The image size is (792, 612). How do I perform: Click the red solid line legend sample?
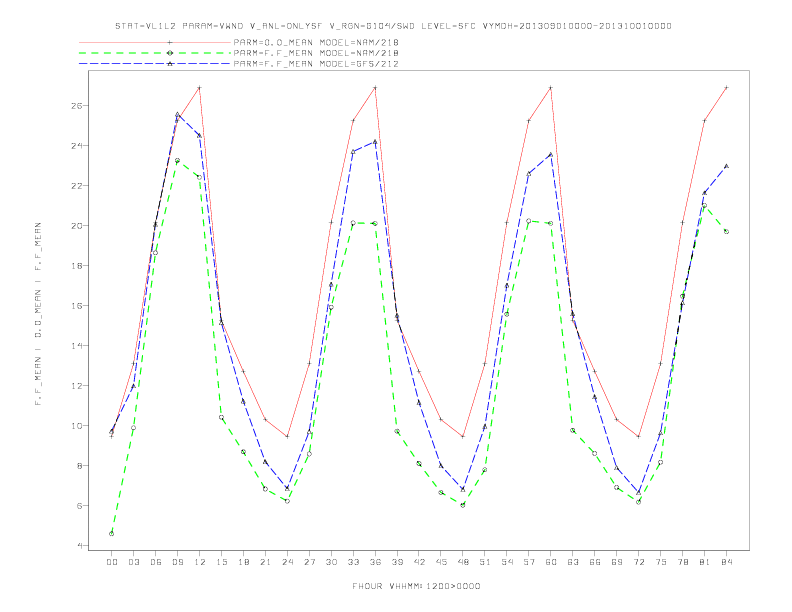[155, 42]
